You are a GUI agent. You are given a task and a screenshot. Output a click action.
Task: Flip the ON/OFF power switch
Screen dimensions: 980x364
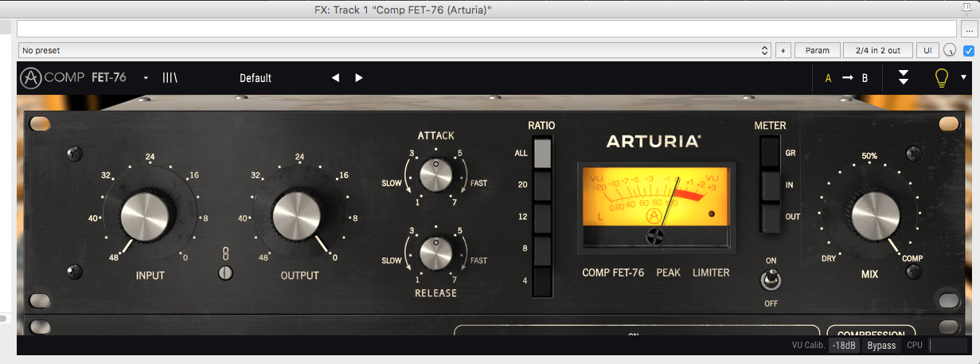click(769, 280)
